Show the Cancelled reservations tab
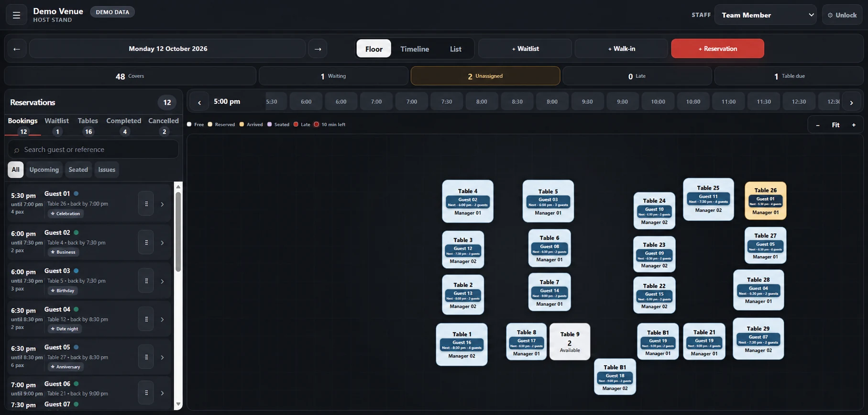This screenshot has width=868, height=415. pos(164,126)
